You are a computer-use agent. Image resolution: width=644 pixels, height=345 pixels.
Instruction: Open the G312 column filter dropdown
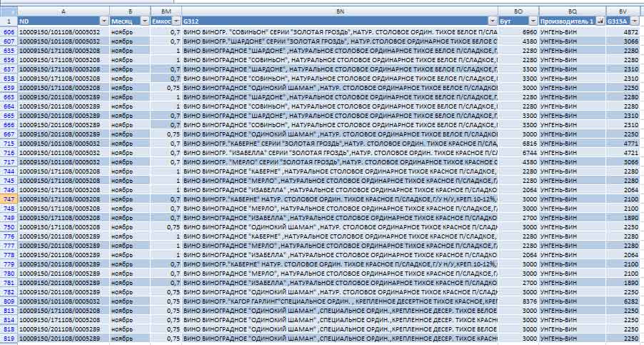492,23
